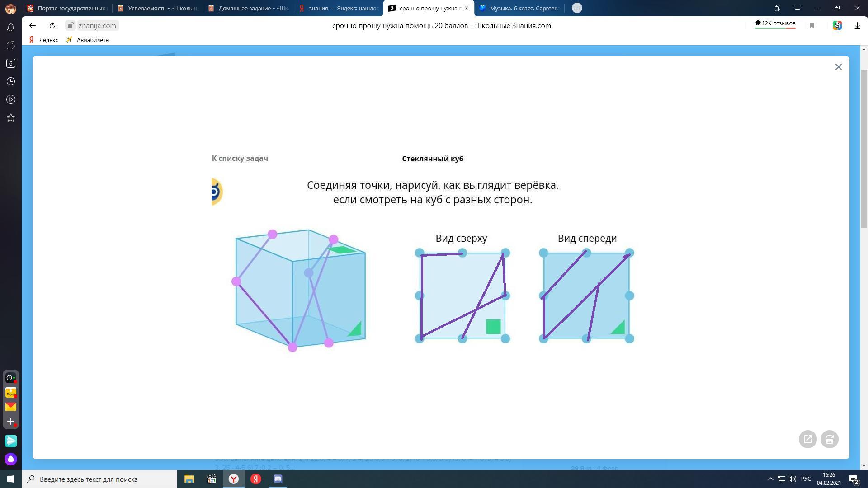This screenshot has height=488, width=868.
Task: Open image in new window icon
Action: (807, 439)
